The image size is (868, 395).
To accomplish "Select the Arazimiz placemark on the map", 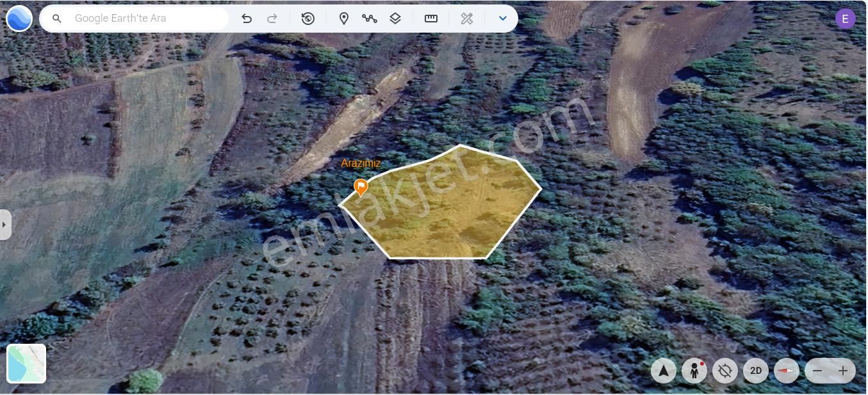I will tap(361, 187).
